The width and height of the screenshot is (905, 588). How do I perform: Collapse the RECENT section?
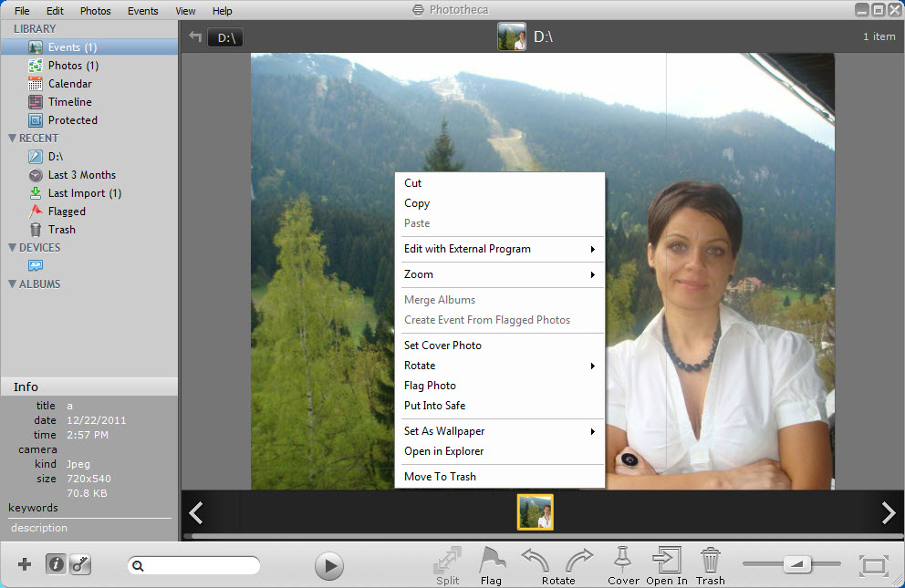pos(12,139)
